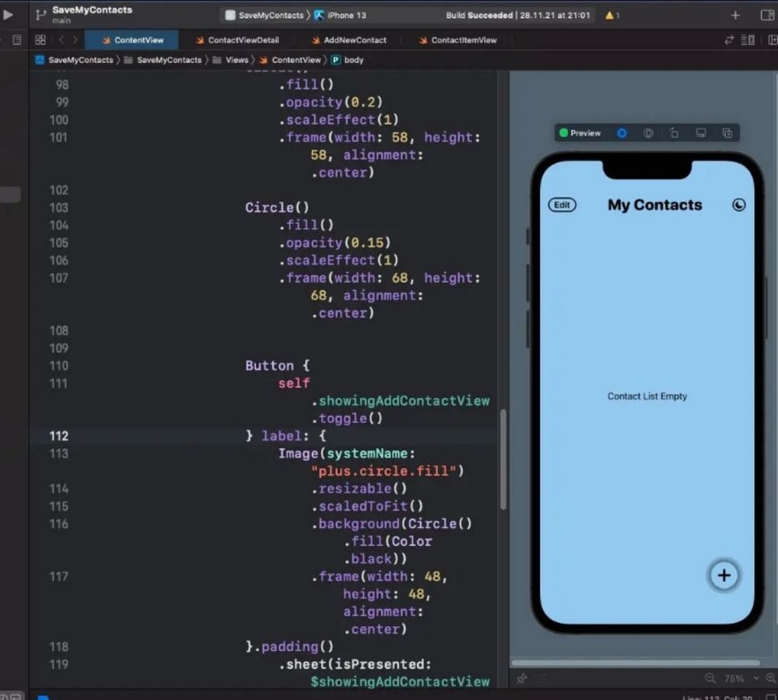778x700 pixels.
Task: Enable live preview mode in canvas
Action: [622, 133]
